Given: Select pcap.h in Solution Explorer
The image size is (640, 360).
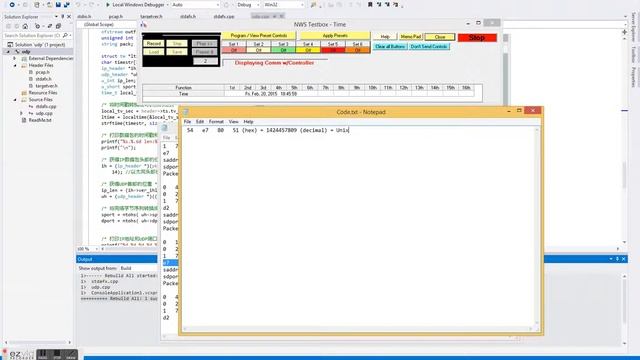Looking at the screenshot, I should coord(42,72).
